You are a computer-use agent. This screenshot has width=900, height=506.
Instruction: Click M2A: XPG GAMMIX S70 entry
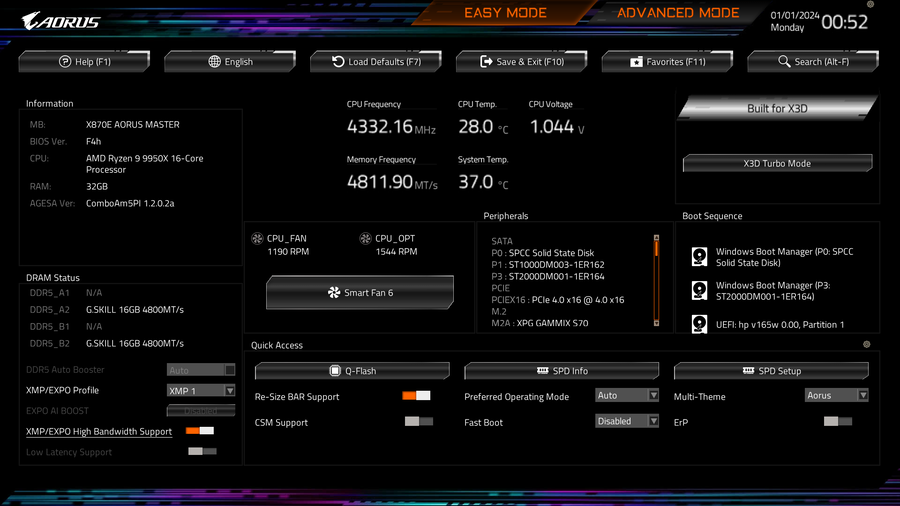[x=540, y=323]
